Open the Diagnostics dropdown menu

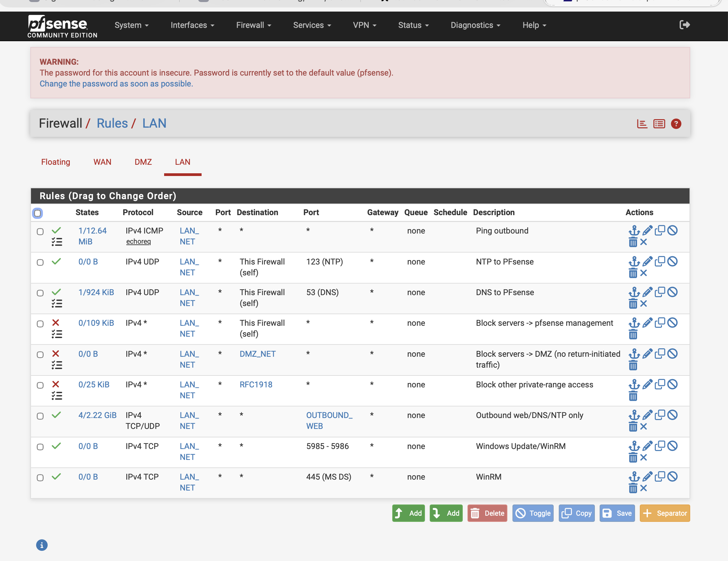coord(475,25)
